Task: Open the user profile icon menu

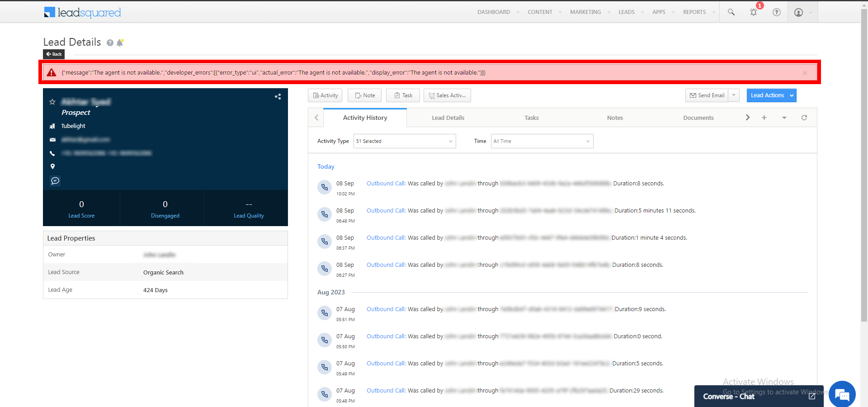Action: pyautogui.click(x=799, y=12)
